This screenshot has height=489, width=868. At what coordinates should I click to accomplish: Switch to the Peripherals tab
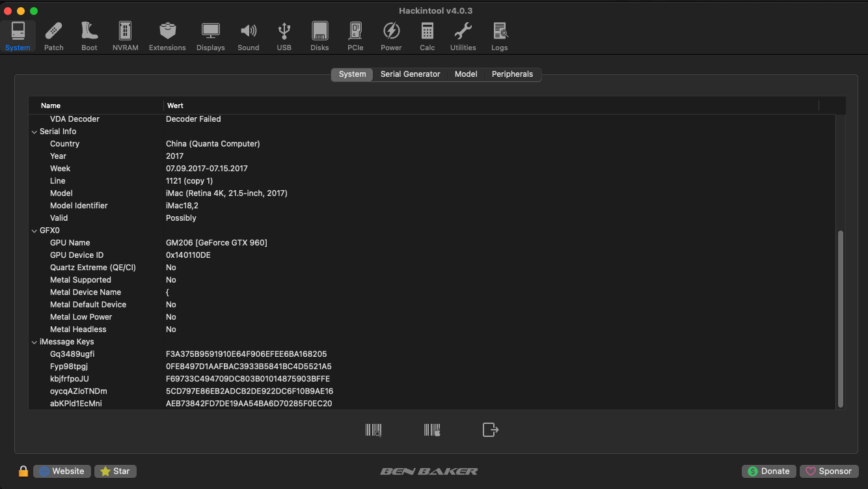pos(513,74)
